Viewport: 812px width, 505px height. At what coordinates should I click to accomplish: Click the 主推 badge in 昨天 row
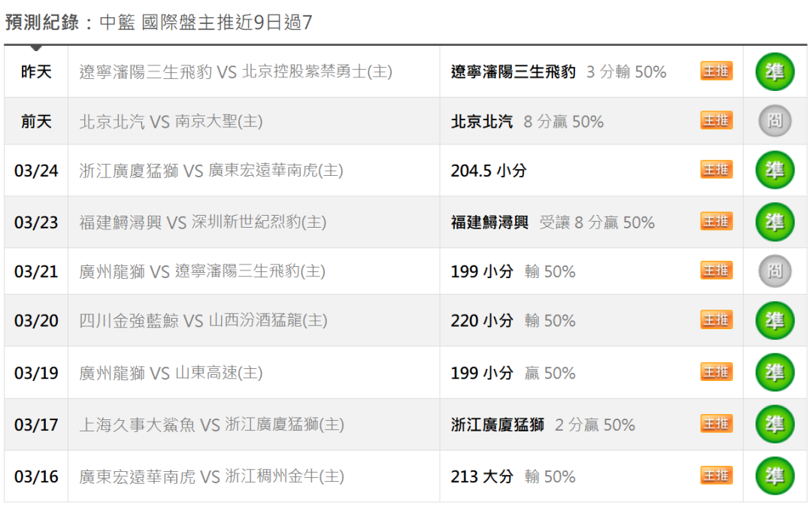[717, 71]
